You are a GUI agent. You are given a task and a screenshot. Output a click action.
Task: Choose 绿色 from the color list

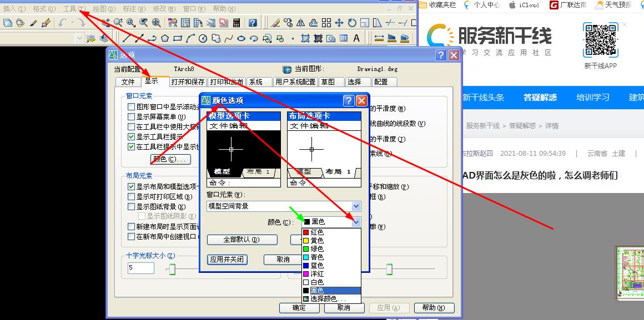tap(331, 248)
